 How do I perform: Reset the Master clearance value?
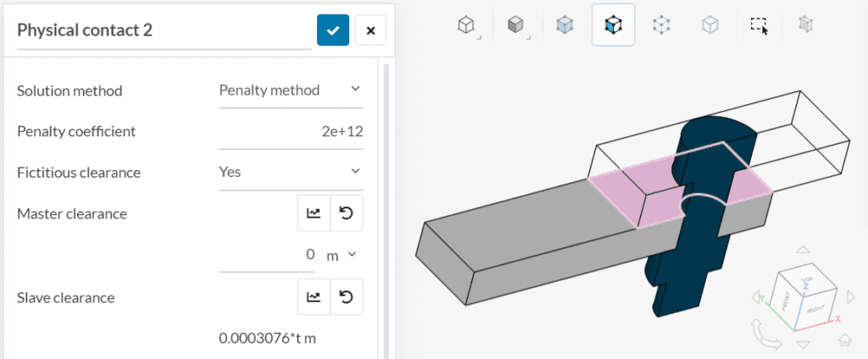click(346, 213)
